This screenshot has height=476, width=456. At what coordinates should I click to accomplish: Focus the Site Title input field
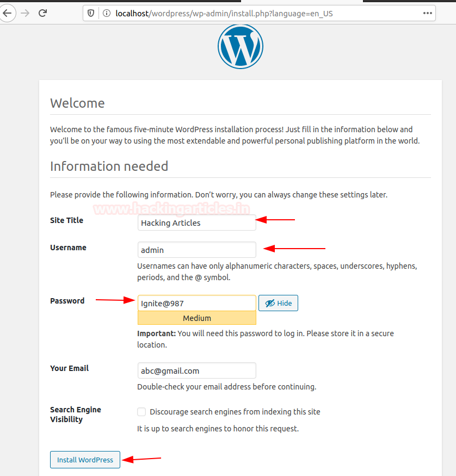pyautogui.click(x=197, y=222)
